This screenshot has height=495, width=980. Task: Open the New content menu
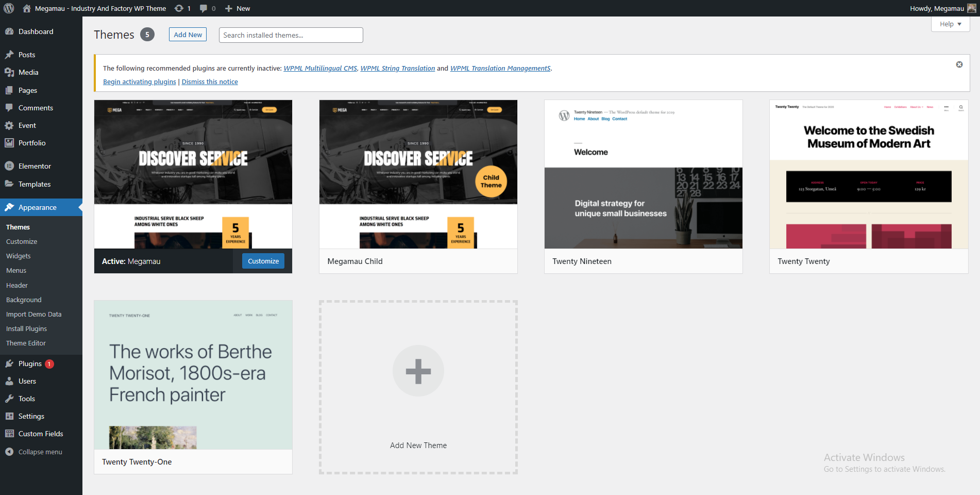tap(238, 8)
